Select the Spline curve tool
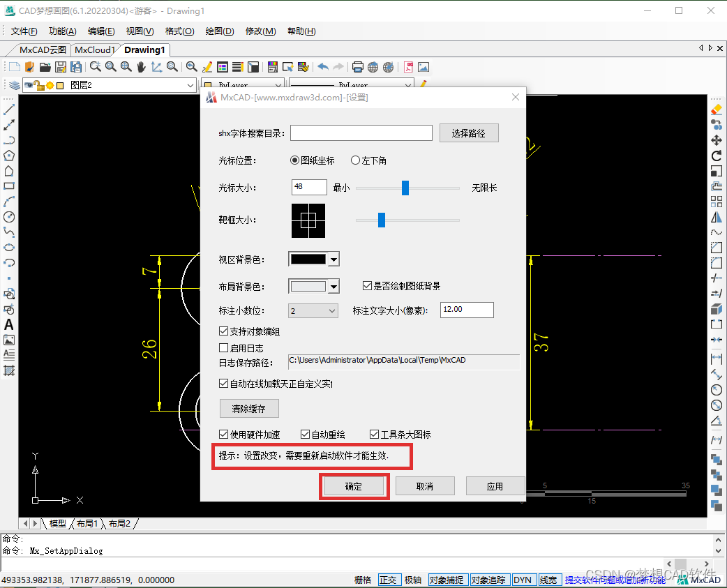 point(9,232)
